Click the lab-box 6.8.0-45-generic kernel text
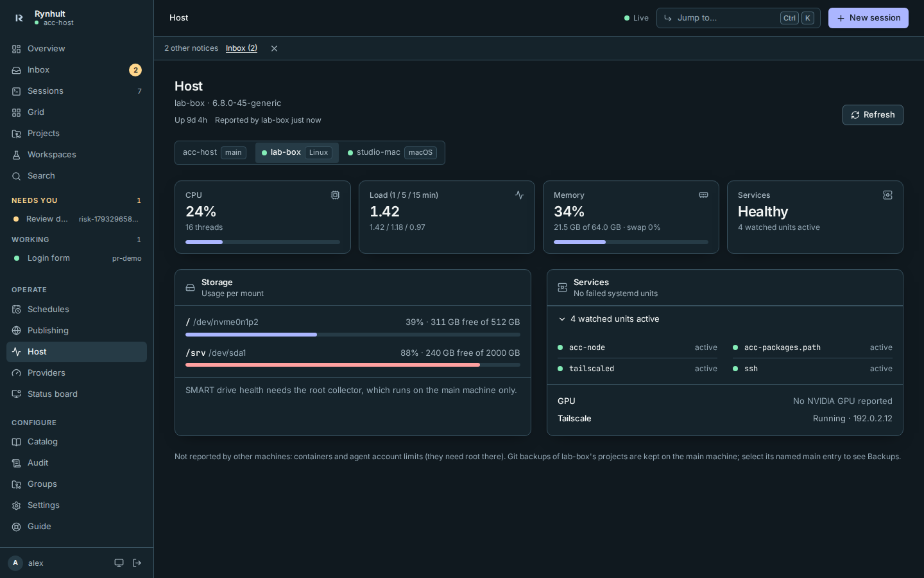Image resolution: width=924 pixels, height=578 pixels. point(228,103)
